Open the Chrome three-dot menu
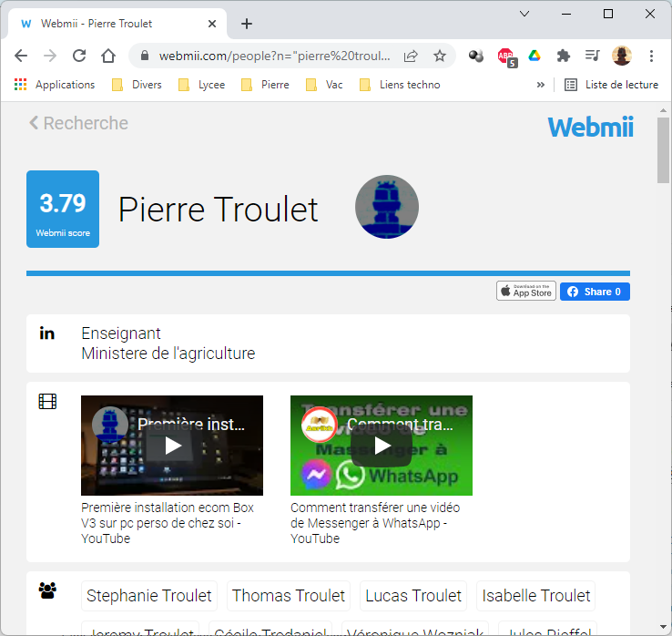 [x=651, y=56]
